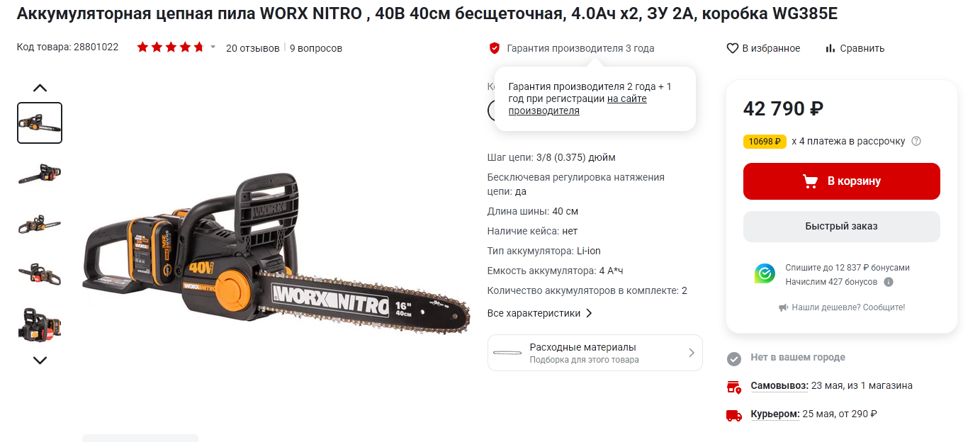Click the bar-chart Сравнить icon

[x=830, y=48]
